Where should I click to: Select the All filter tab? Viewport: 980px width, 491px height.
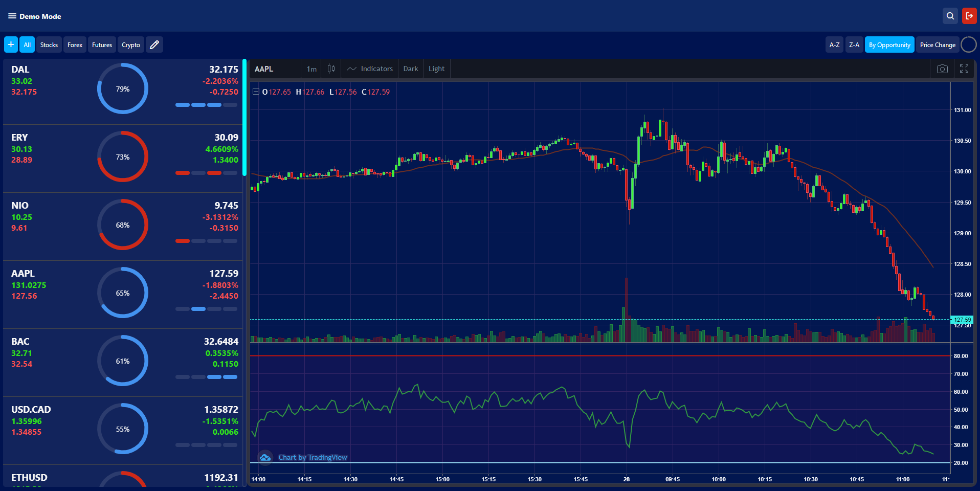coord(27,44)
